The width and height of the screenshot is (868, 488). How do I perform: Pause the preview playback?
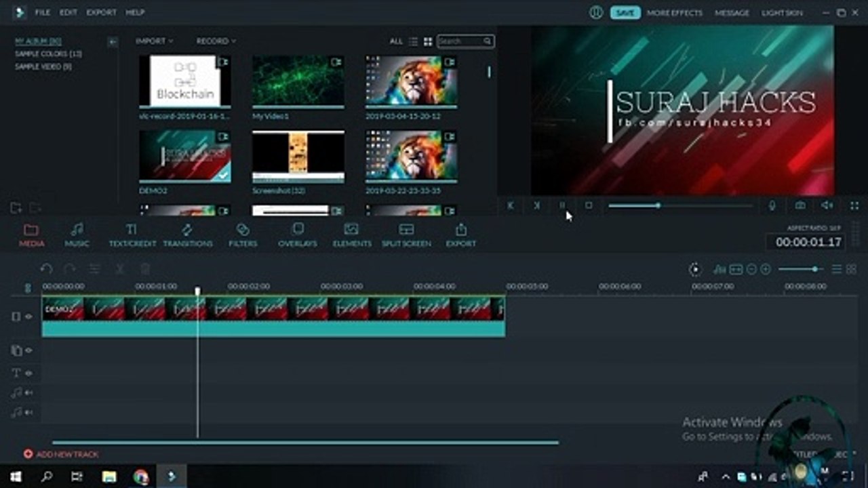(x=561, y=205)
